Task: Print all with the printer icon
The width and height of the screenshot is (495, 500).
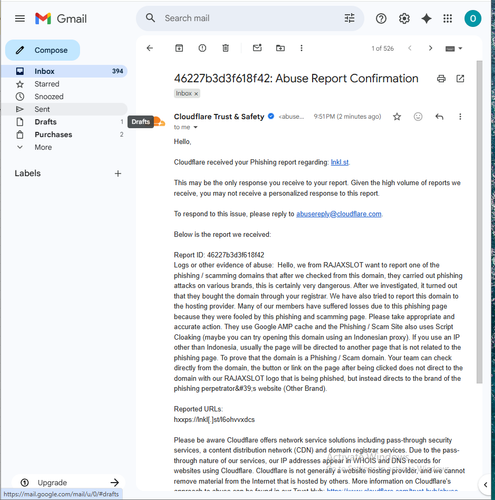Action: coord(441,79)
